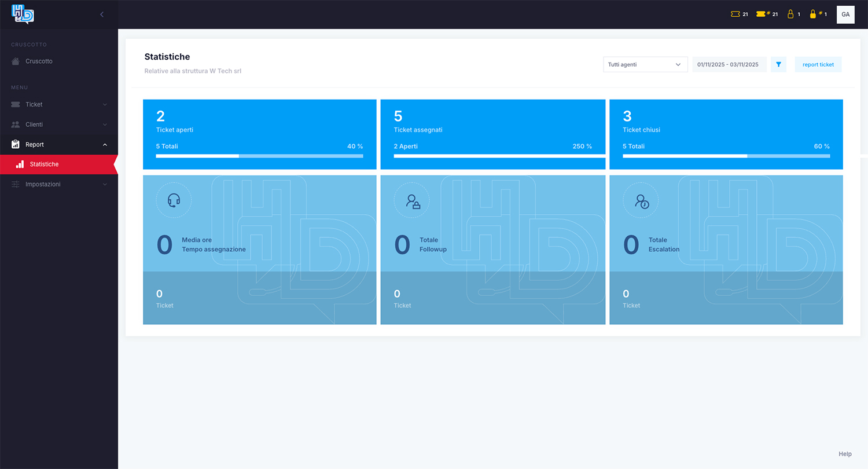
Task: Expand the Ticket menu chevron
Action: 105,105
